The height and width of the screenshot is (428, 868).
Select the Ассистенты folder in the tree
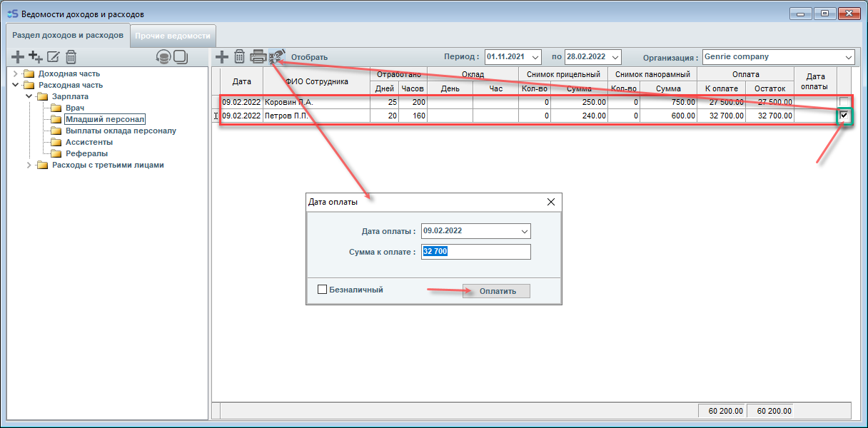coord(89,142)
